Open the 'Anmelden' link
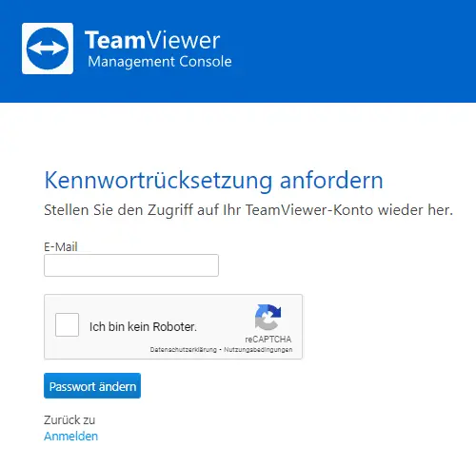This screenshot has width=476, height=467. click(70, 437)
